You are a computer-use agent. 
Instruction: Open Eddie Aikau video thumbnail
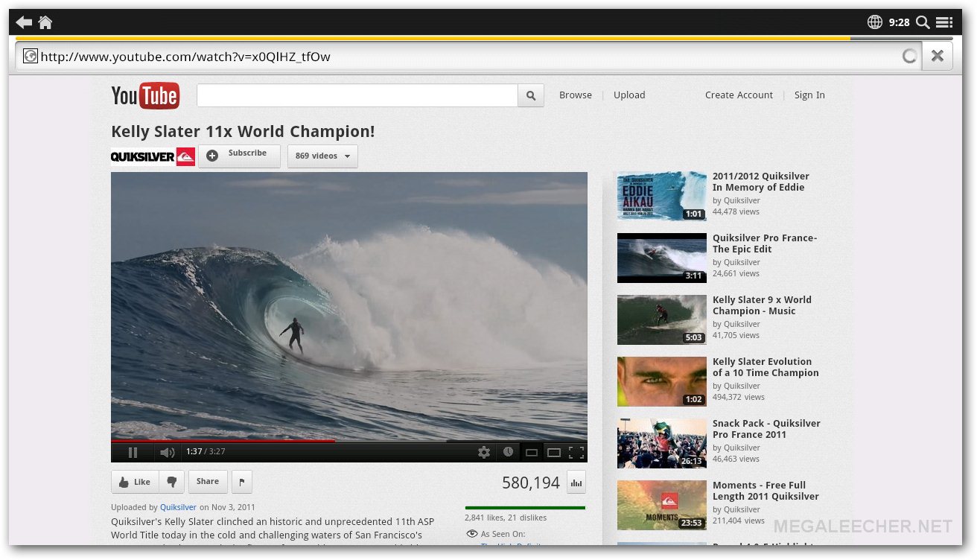tap(662, 196)
